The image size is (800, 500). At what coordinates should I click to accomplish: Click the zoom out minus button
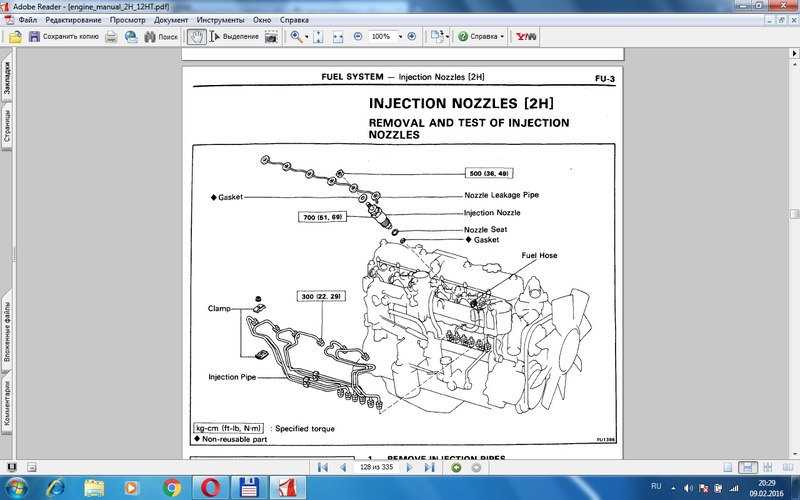(357, 36)
